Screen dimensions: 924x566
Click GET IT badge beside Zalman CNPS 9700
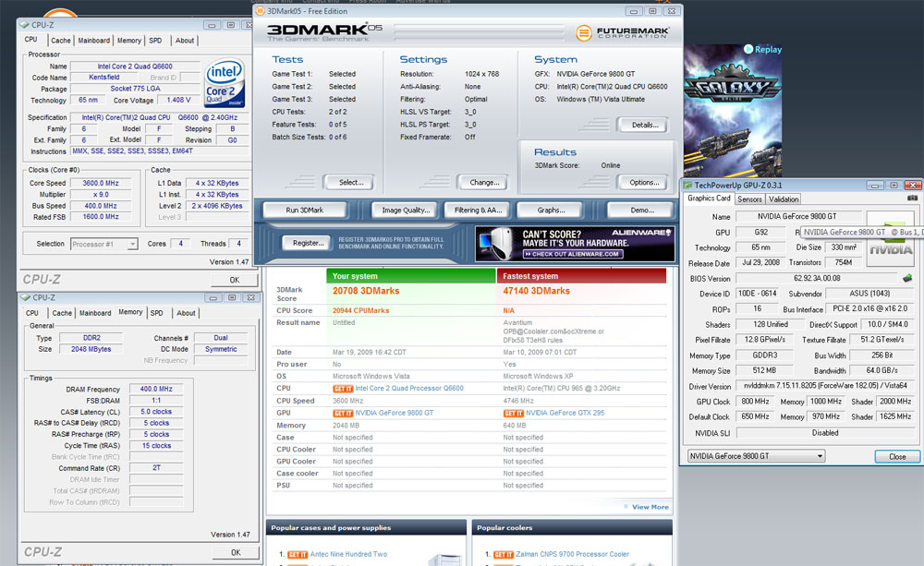504,554
